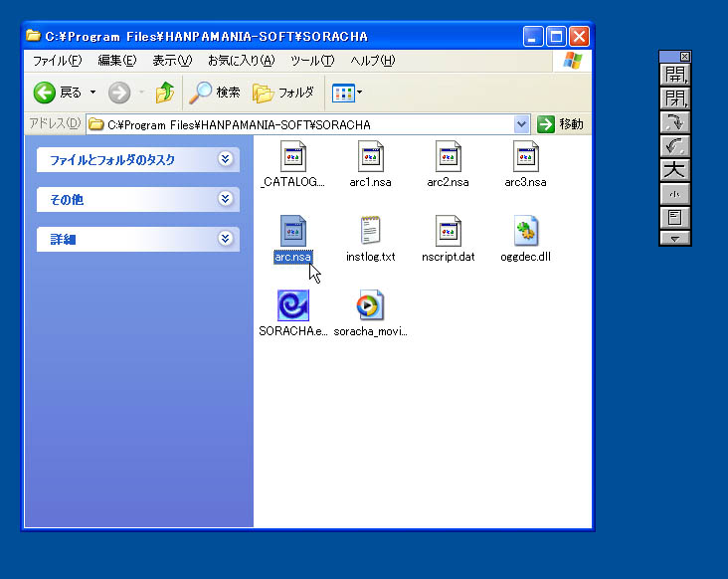Click the instlog.txt filename label
728x579 pixels.
pyautogui.click(x=371, y=257)
